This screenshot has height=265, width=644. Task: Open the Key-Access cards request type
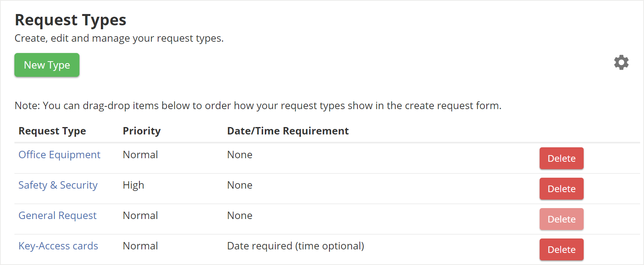58,246
